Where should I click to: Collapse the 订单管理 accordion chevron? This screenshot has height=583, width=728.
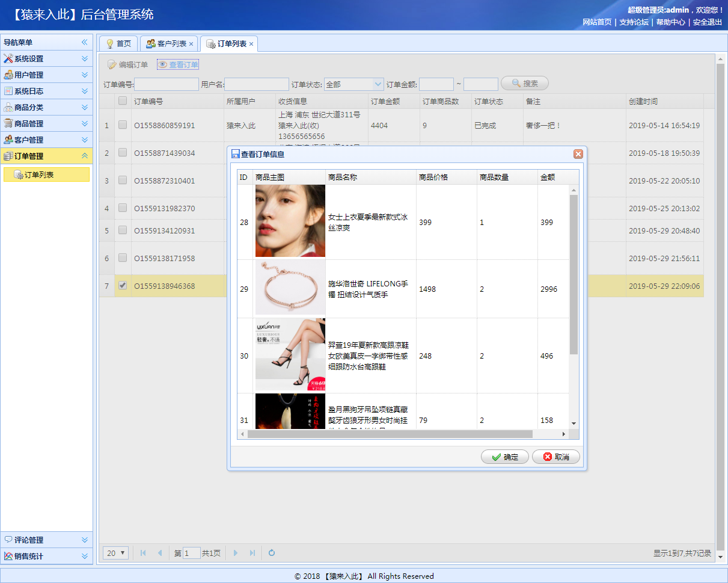pyautogui.click(x=85, y=156)
